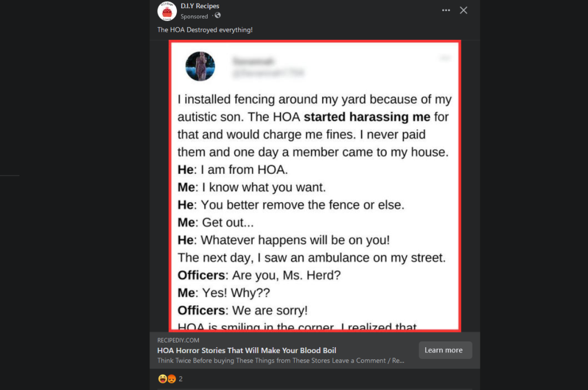588x390 pixels.
Task: Open the post options menu (three dots)
Action: pos(446,10)
